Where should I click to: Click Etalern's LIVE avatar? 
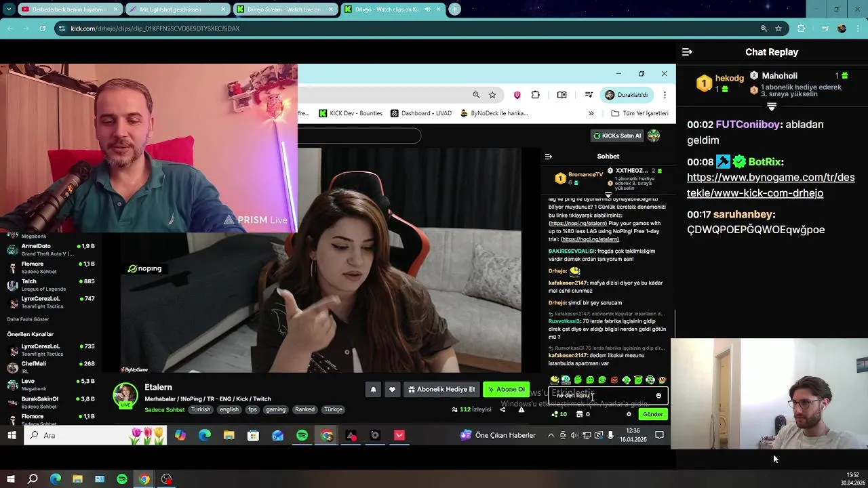pos(125,395)
